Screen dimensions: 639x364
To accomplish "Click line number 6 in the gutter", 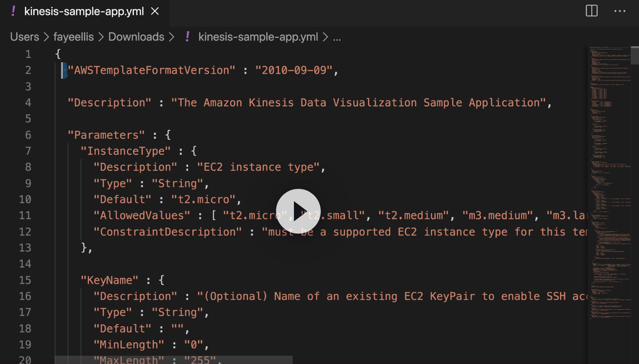I will [x=28, y=135].
